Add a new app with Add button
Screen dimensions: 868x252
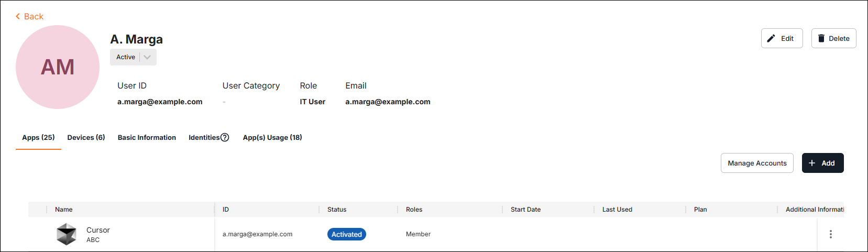[x=822, y=163]
